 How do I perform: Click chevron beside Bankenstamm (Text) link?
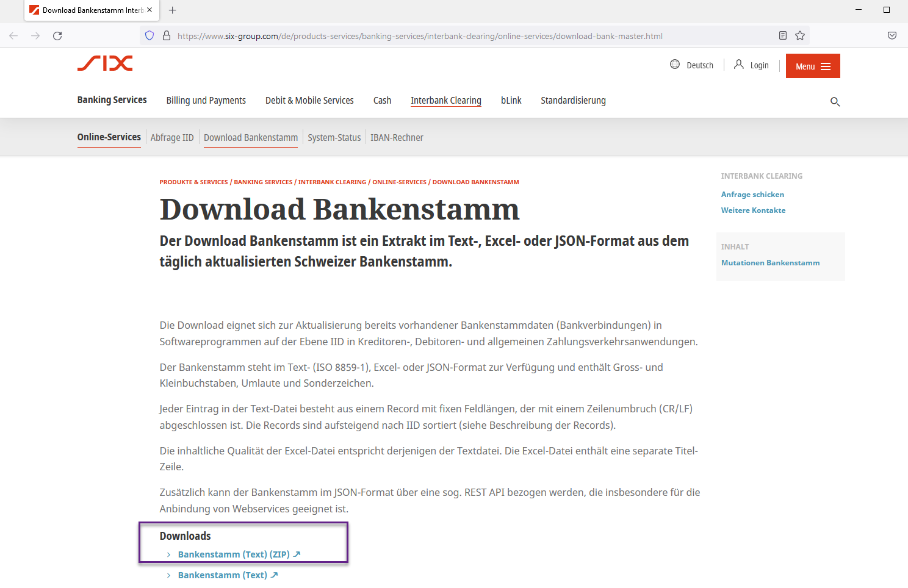click(x=169, y=575)
